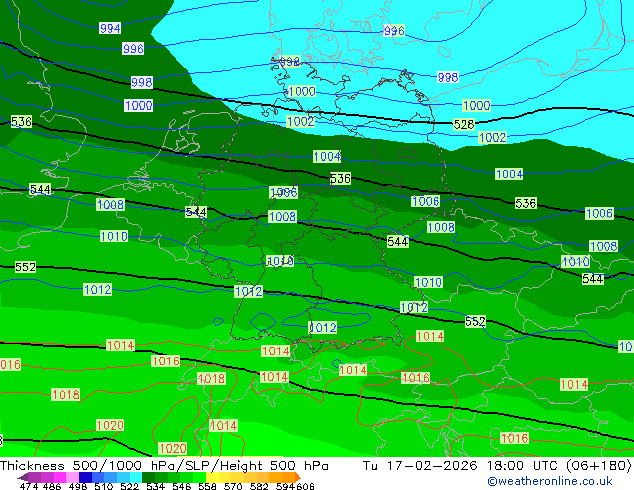Click the dark blue legend swatch after 498
This screenshot has height=490, width=634.
tap(86, 477)
